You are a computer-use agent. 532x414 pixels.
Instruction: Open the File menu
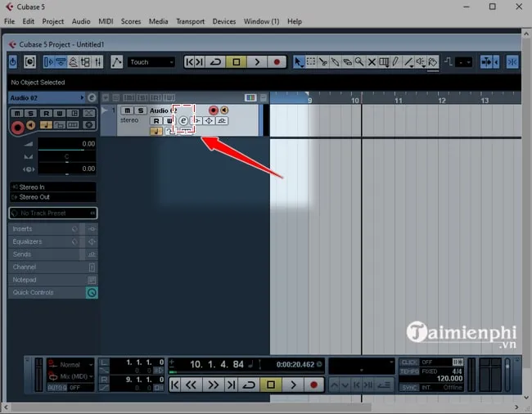[10, 21]
